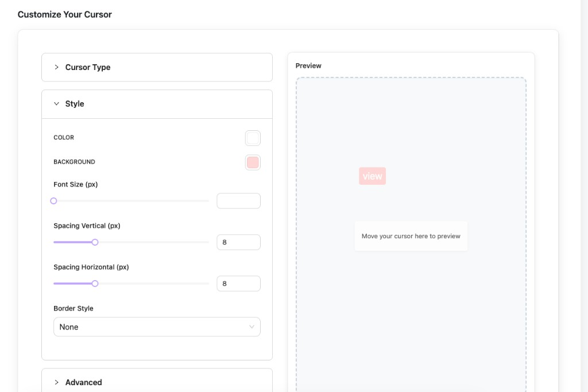Image resolution: width=588 pixels, height=392 pixels.
Task: Click the 'Font Size (px)' label
Action: pos(76,184)
